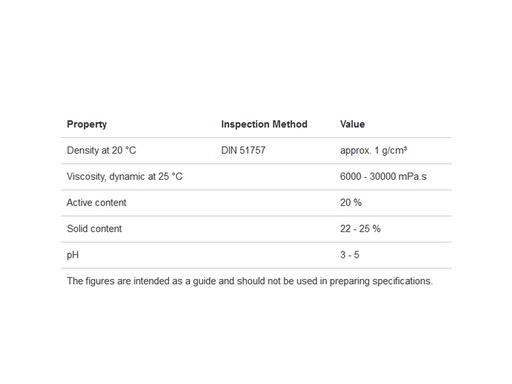Select the Active content property cell
The image size is (512, 384).
click(96, 203)
